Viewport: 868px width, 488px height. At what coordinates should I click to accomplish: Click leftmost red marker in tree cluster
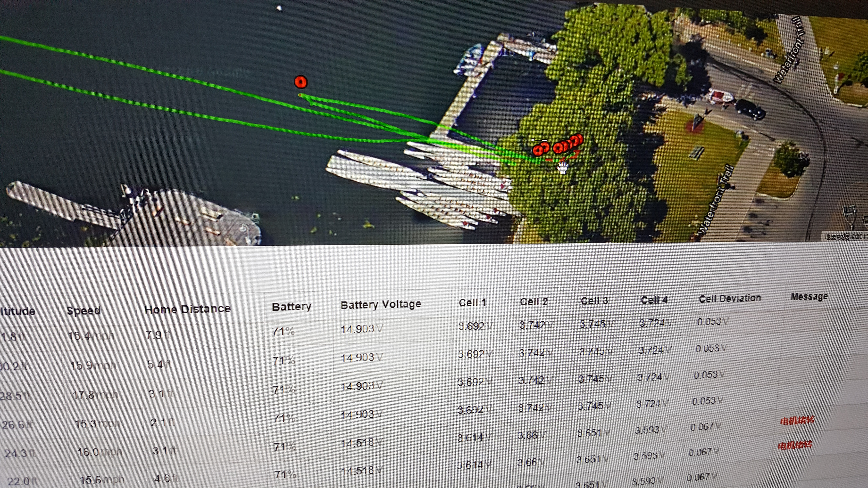(x=538, y=150)
